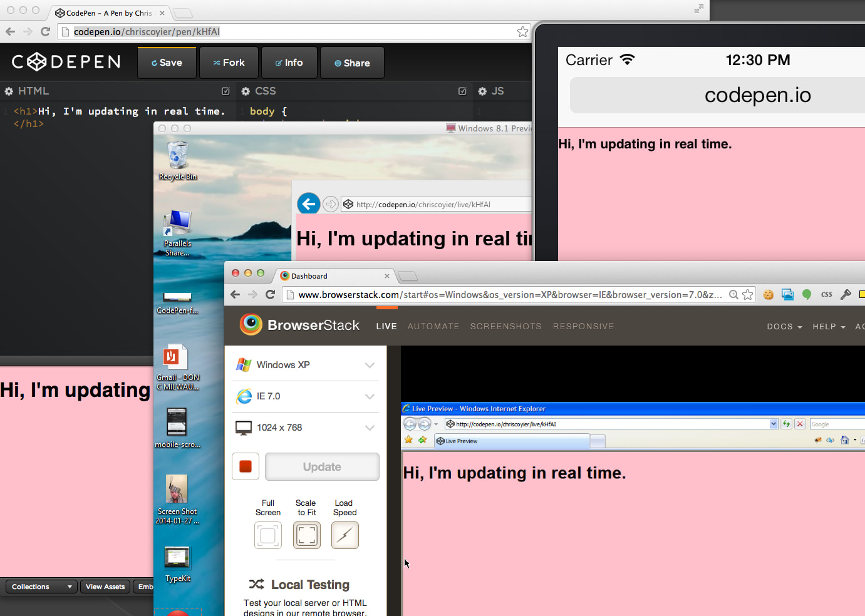
Task: Click the CSS extension icon in Chrome toolbar
Action: [827, 294]
